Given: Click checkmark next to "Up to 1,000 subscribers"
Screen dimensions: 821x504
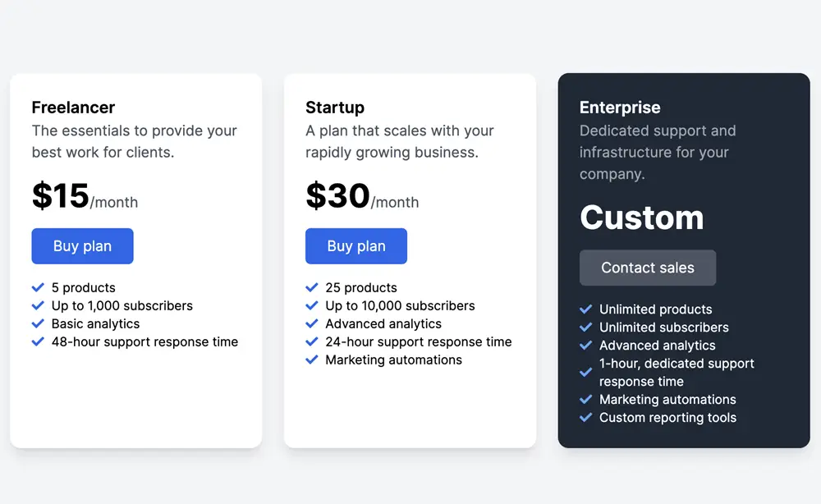Looking at the screenshot, I should pos(38,305).
